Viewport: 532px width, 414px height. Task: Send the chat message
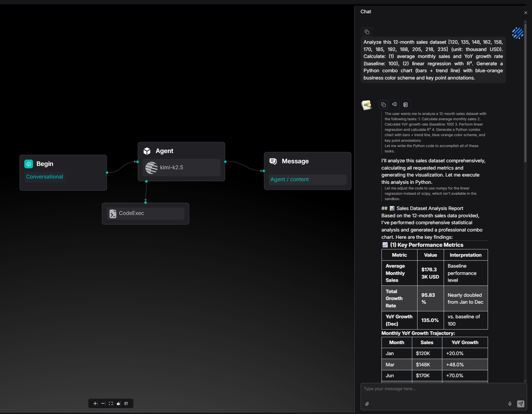coord(520,404)
